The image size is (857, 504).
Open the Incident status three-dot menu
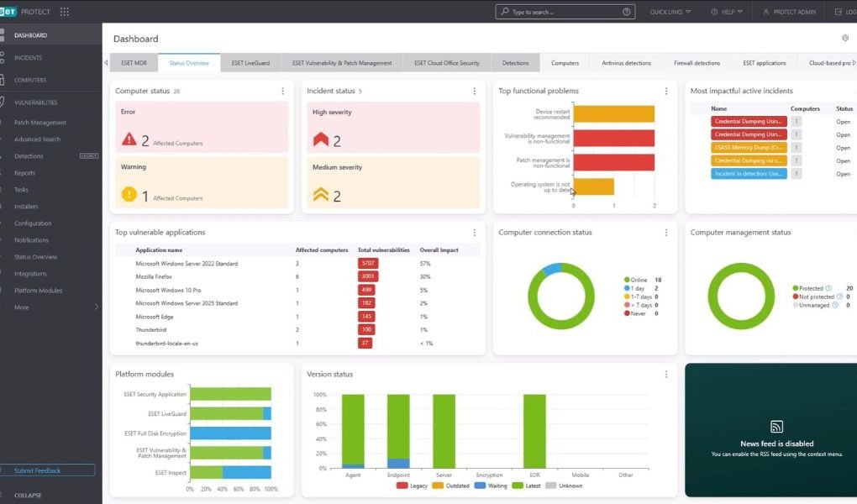click(475, 91)
